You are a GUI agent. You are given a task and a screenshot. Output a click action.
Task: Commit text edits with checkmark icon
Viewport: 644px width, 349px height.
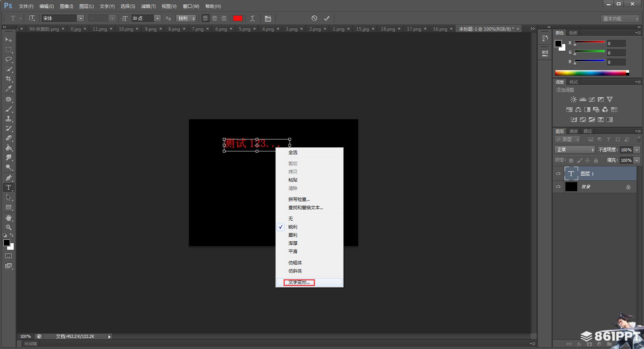point(326,18)
